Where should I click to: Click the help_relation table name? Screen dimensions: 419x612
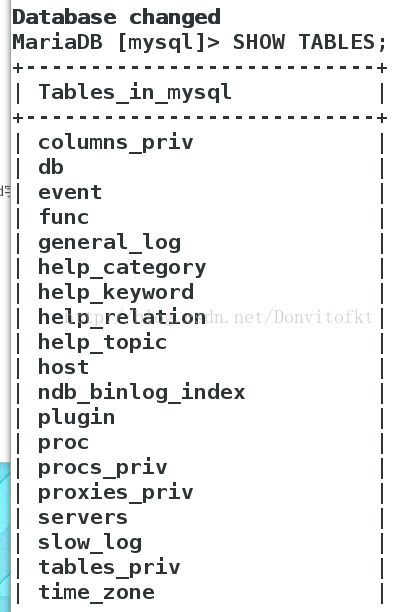(122, 317)
